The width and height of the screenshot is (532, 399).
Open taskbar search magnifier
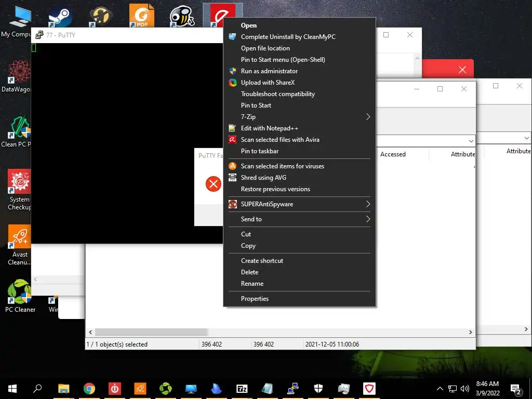(x=37, y=388)
